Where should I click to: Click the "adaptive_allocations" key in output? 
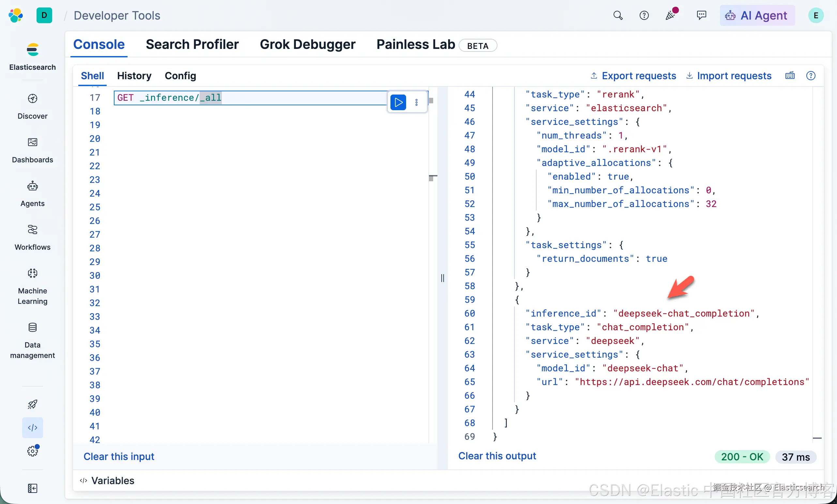tap(596, 163)
